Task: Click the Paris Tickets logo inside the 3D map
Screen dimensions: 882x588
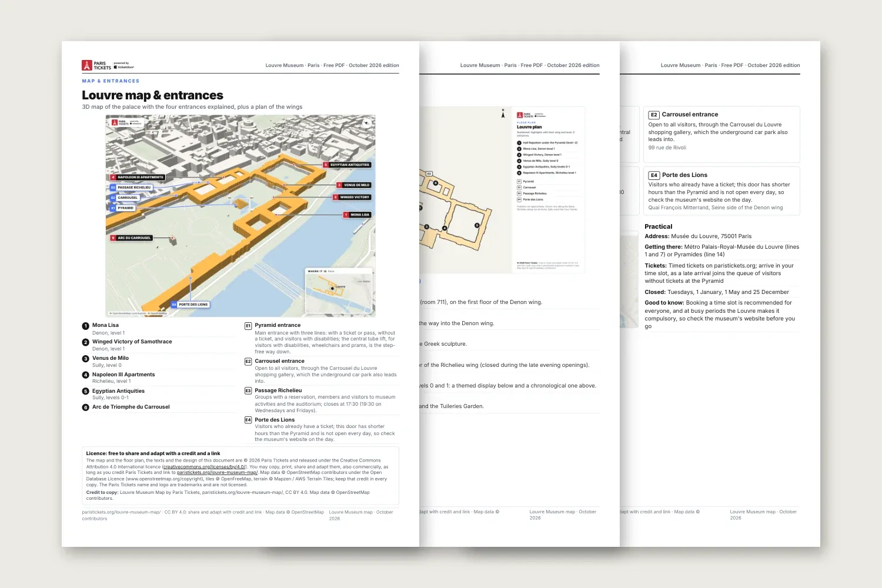Action: [127, 123]
